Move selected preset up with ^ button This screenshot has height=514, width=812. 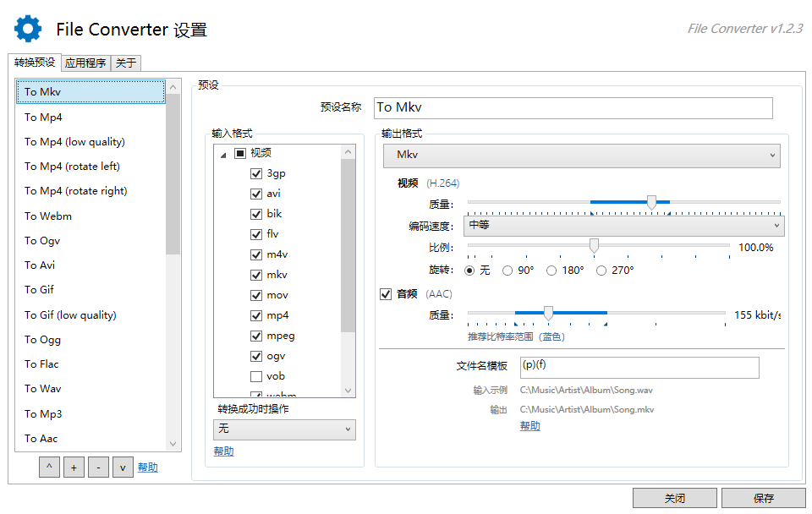49,467
